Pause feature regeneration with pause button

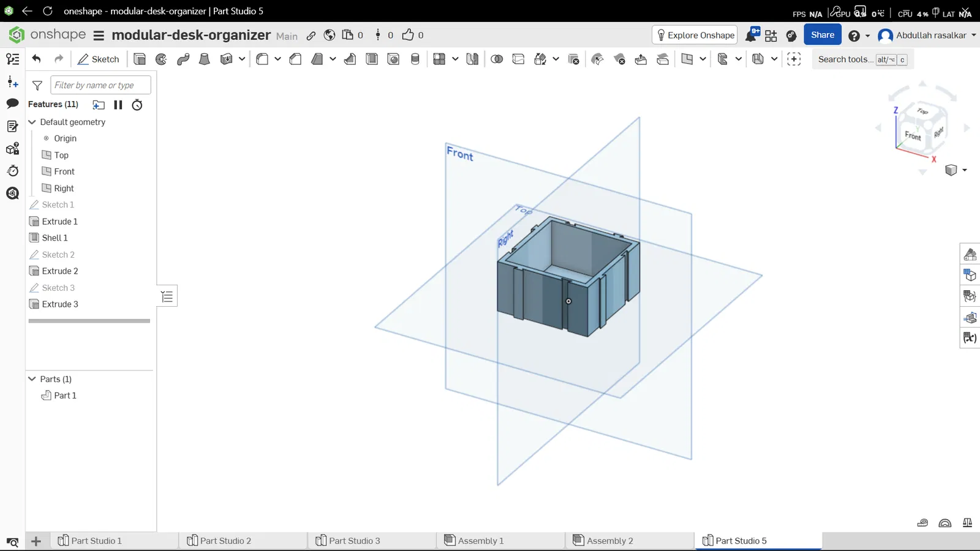[118, 105]
